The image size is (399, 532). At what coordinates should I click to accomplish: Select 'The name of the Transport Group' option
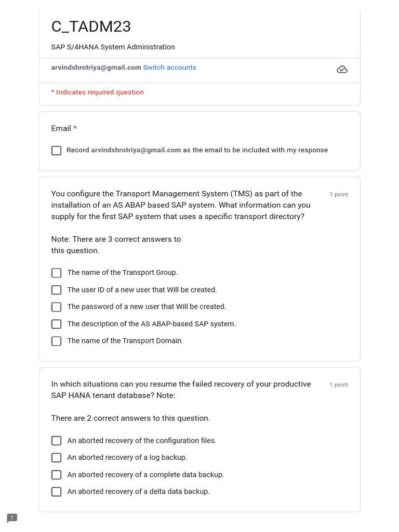pyautogui.click(x=57, y=273)
